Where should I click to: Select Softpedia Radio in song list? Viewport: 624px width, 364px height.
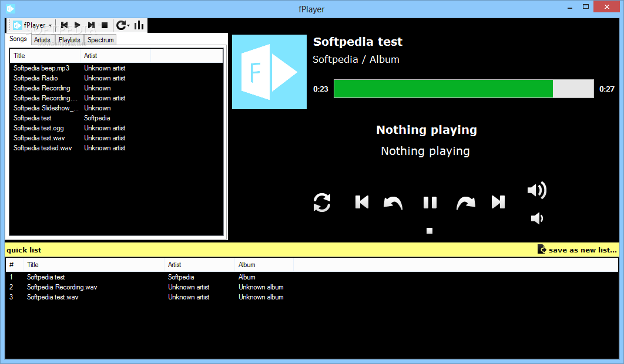click(x=116, y=78)
